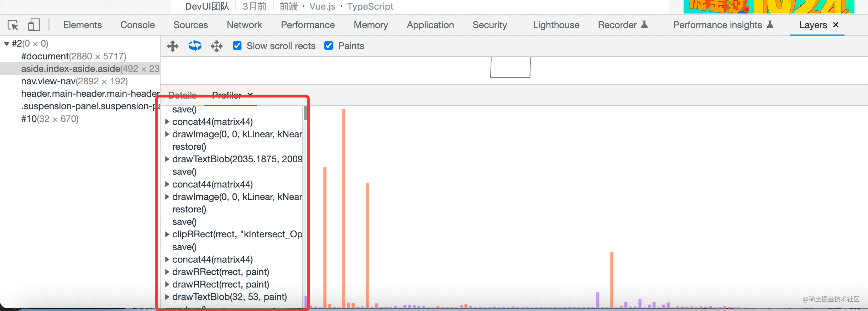Screen dimensions: 868x311
Task: Expand the first drawRRect(rrect, paint) entry
Action: click(167, 272)
